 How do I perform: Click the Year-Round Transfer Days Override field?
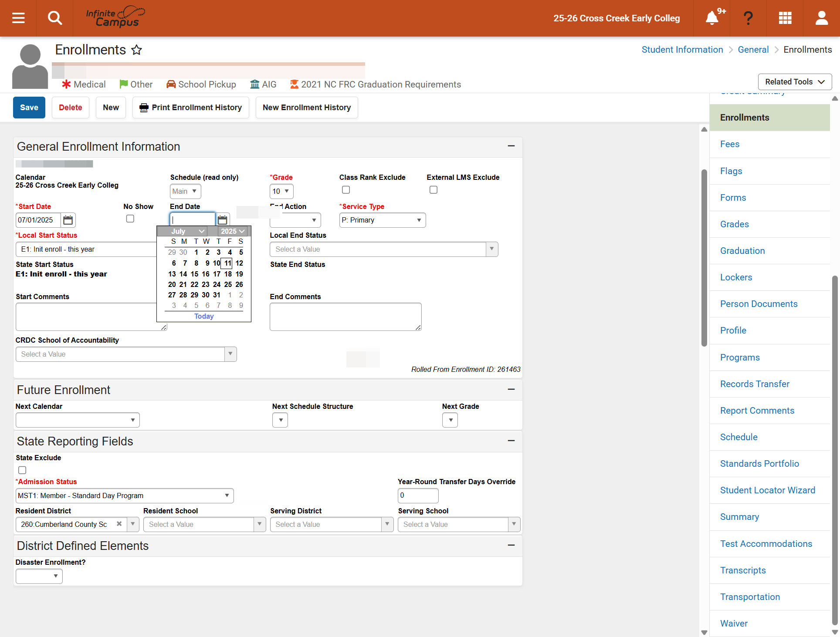pyautogui.click(x=418, y=495)
